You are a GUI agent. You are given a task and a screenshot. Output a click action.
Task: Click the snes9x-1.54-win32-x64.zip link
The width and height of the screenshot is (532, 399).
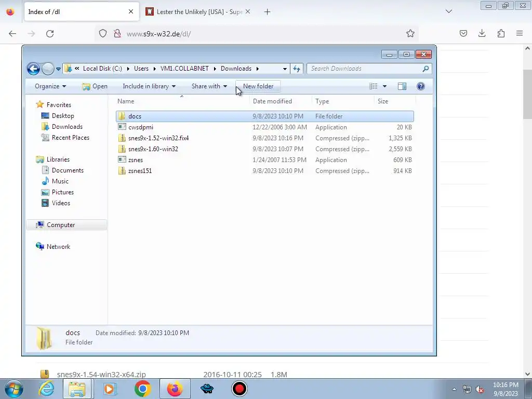[x=101, y=374]
